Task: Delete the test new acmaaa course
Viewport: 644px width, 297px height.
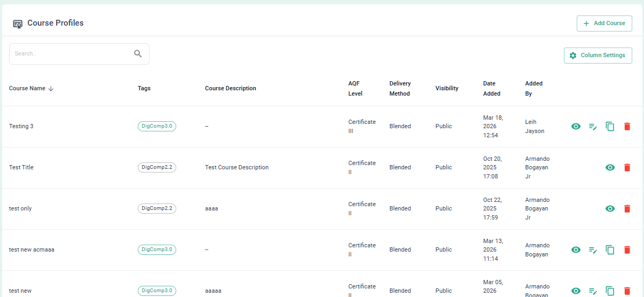Action: [x=627, y=250]
